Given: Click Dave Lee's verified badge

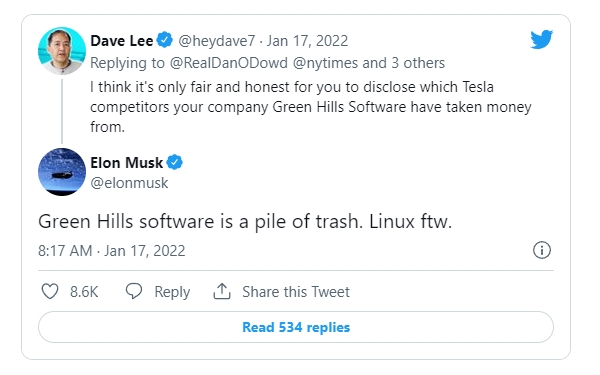Looking at the screenshot, I should click(165, 40).
